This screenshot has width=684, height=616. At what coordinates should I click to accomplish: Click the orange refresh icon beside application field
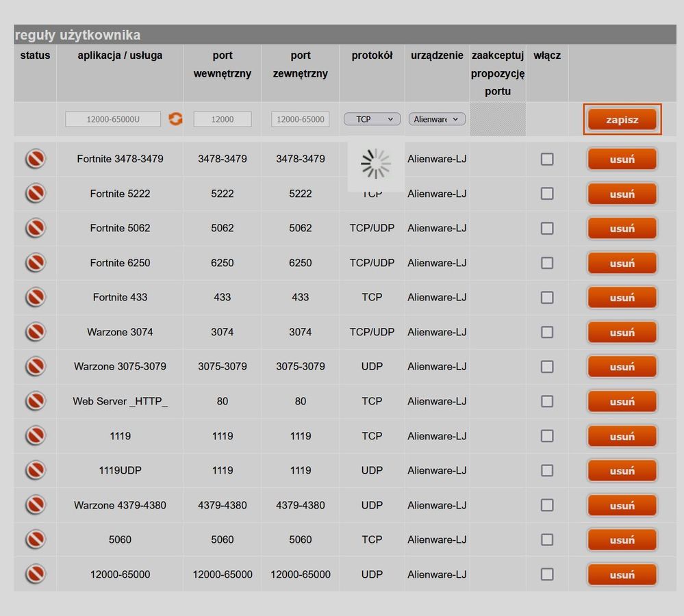[176, 119]
